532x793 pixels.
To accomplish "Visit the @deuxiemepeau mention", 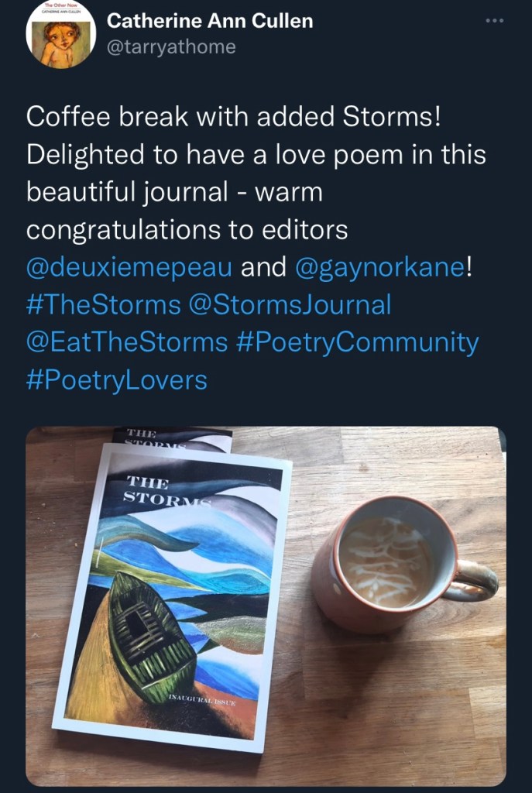I will pos(129,267).
